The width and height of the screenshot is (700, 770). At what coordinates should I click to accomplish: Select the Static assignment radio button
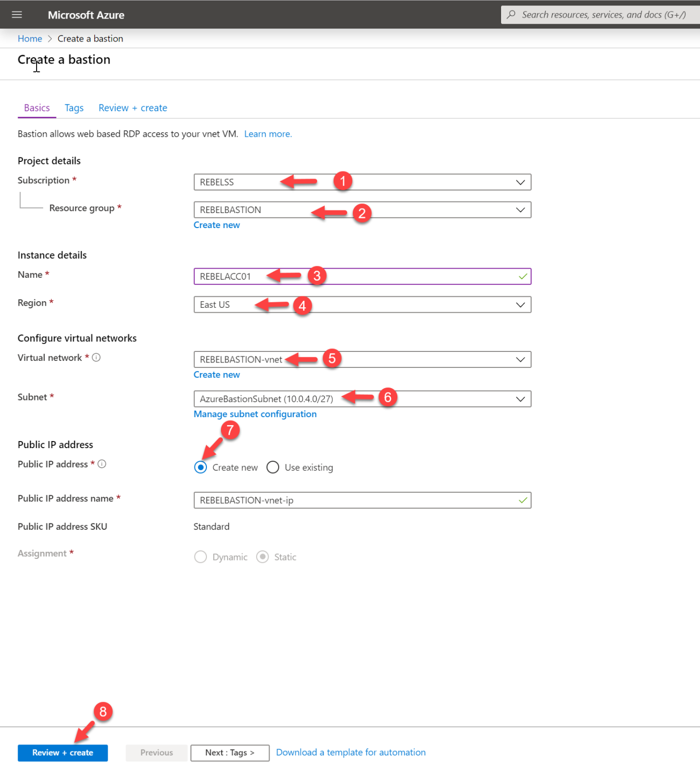pyautogui.click(x=262, y=556)
